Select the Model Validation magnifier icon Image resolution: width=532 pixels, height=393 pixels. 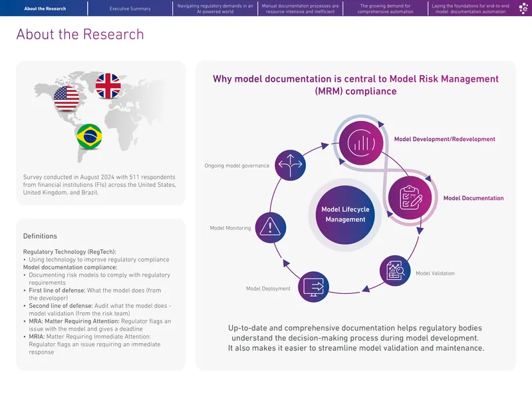(x=395, y=271)
